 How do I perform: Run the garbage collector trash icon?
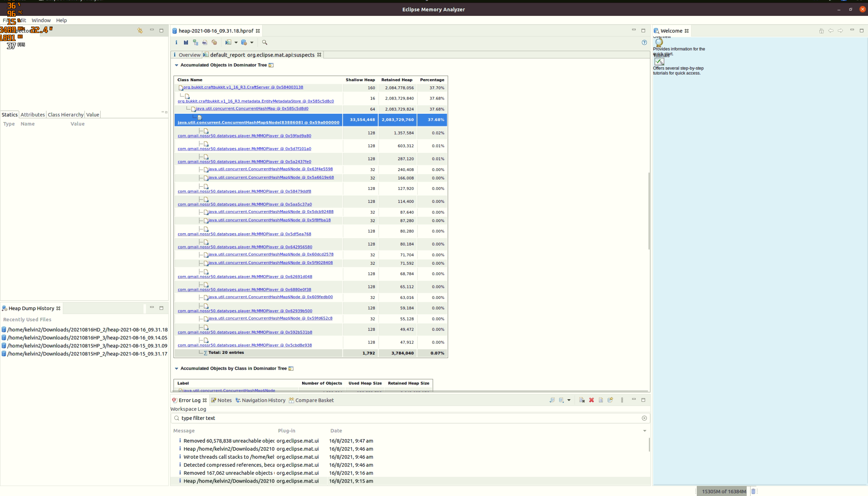tap(753, 491)
